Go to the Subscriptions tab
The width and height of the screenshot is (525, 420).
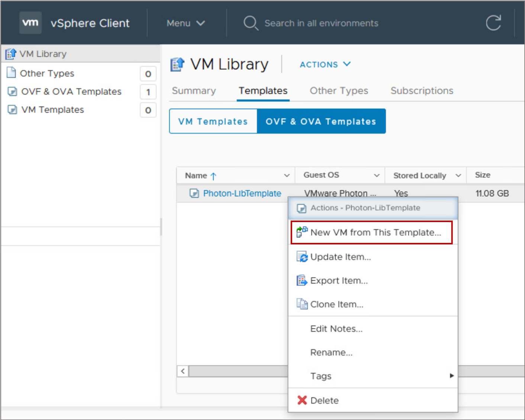click(422, 91)
